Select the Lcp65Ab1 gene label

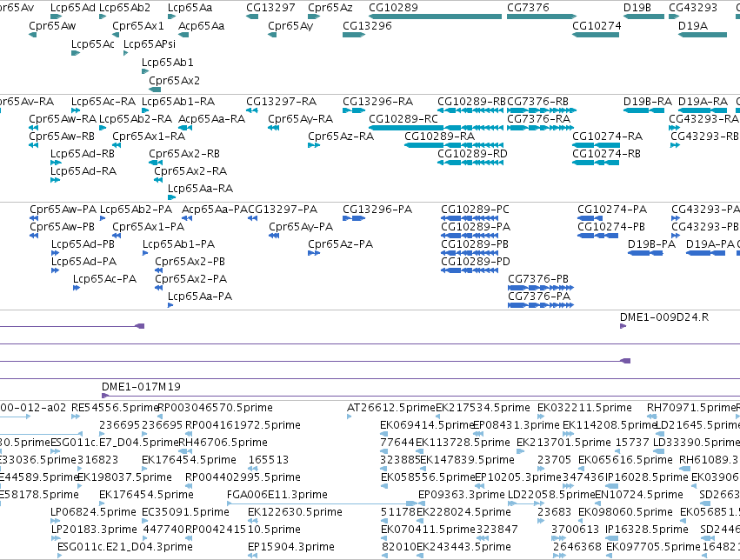pos(167,63)
